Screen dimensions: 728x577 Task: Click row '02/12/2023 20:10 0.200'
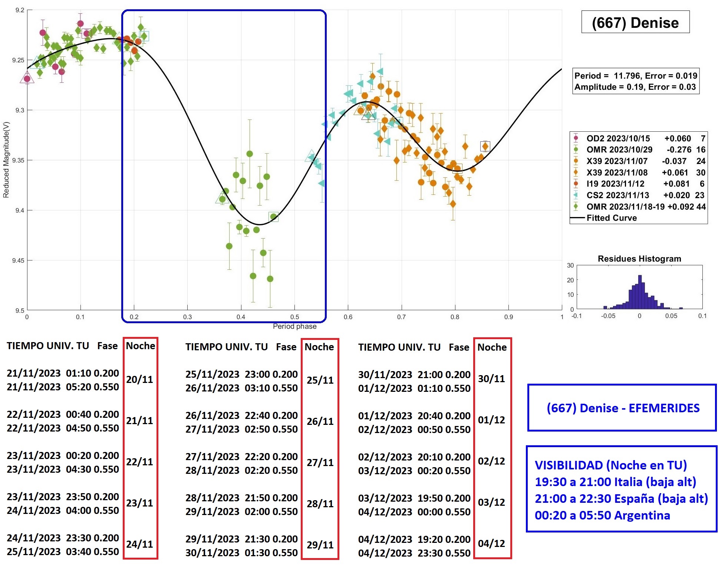(414, 457)
